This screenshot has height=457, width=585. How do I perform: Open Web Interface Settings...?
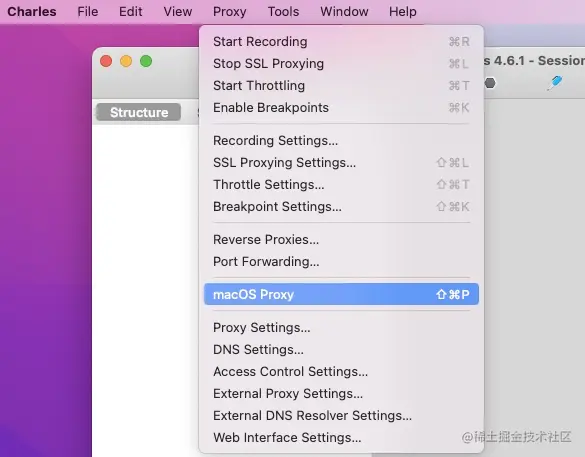[341, 438]
